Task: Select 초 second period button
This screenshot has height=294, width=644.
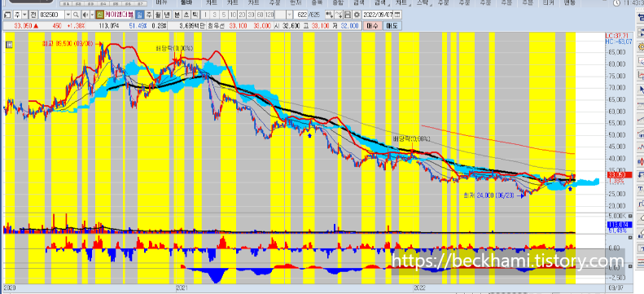Action: pos(186,15)
